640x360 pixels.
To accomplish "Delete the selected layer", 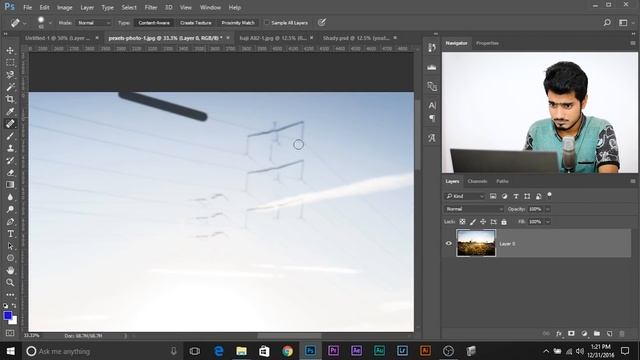I will (x=622, y=333).
